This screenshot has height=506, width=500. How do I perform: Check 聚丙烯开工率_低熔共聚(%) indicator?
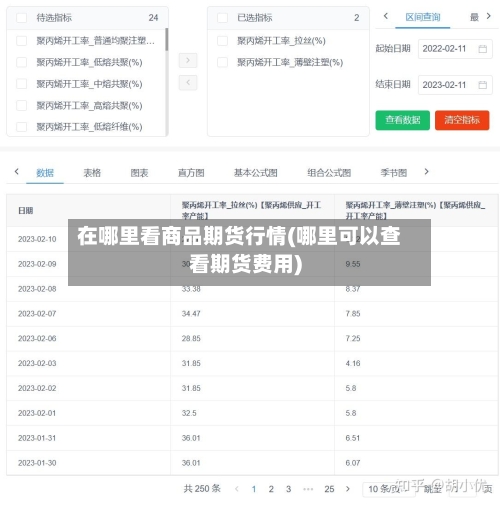(x=22, y=62)
